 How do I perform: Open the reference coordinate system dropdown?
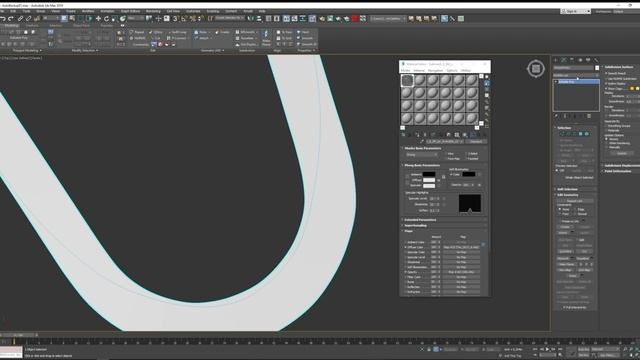136,19
